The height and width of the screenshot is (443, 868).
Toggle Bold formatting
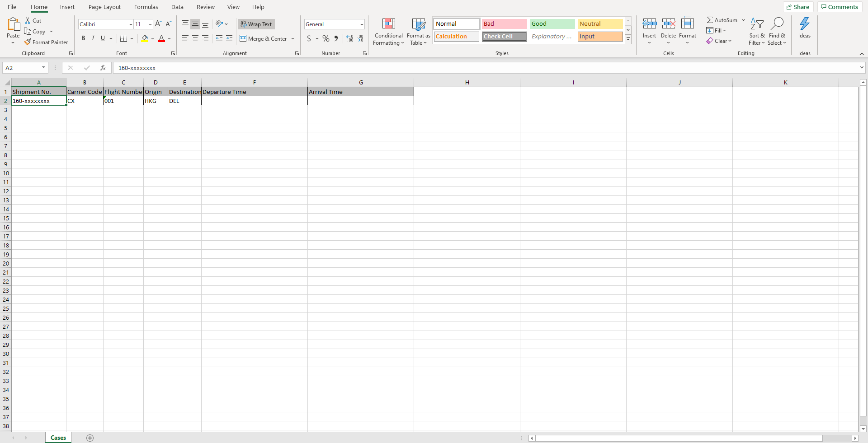point(83,38)
